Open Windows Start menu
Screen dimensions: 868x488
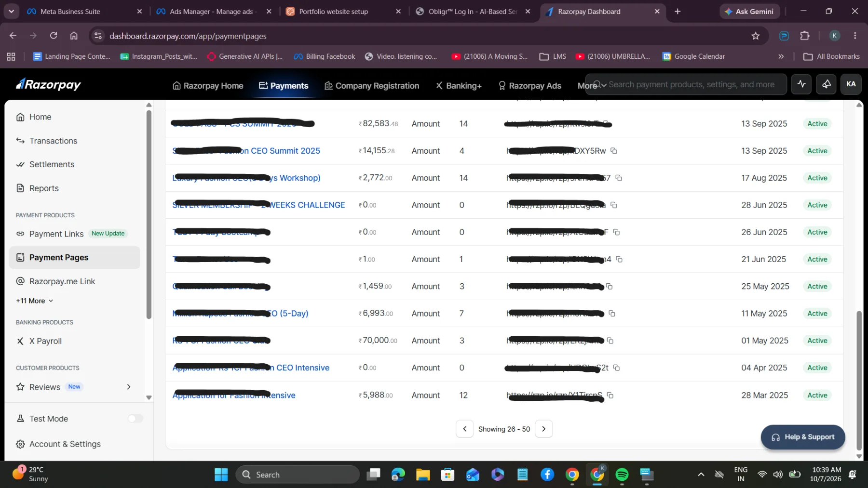(x=221, y=475)
